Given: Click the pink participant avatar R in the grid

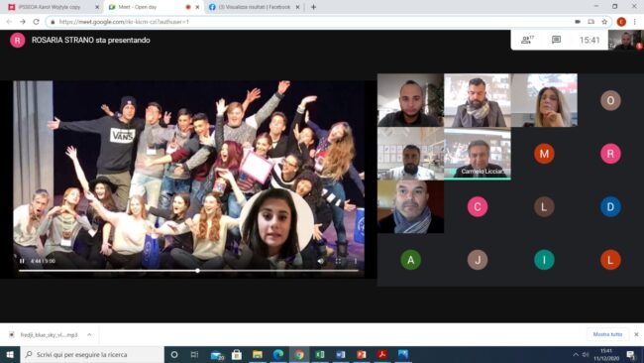Looking at the screenshot, I should 610,154.
